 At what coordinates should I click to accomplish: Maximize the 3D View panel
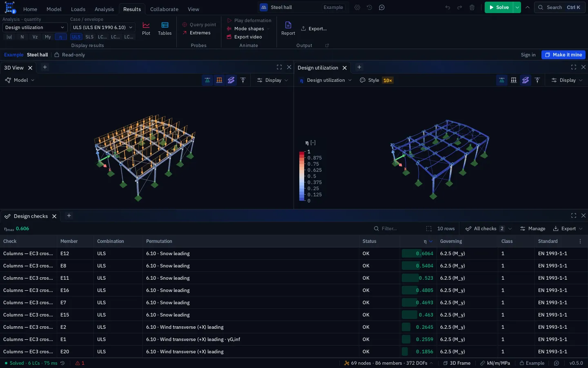click(279, 67)
